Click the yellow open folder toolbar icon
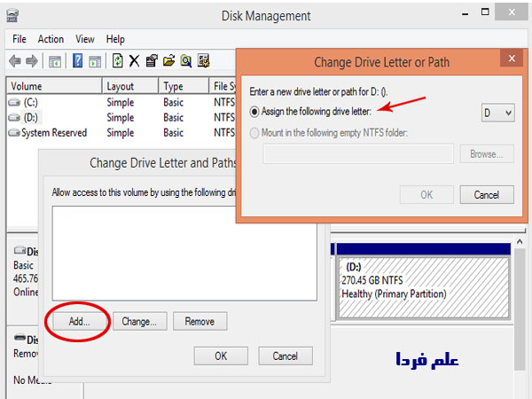Viewport: 532px width, 399px height. pos(168,60)
